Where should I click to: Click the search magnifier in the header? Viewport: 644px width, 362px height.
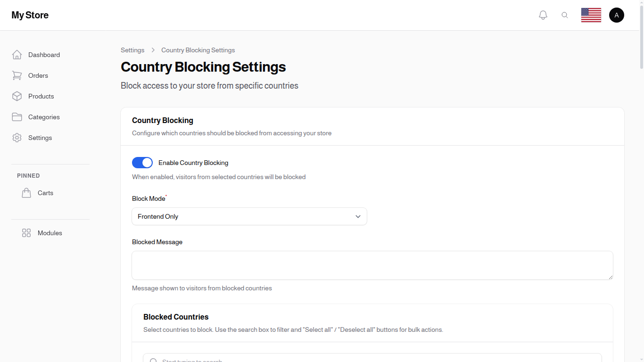(565, 15)
